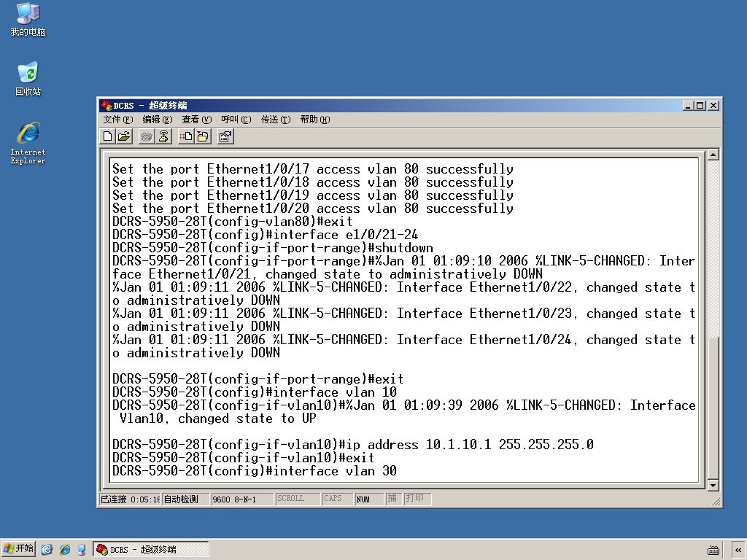Click the terminal scrollbar up arrow
747x560 pixels.
click(x=713, y=155)
